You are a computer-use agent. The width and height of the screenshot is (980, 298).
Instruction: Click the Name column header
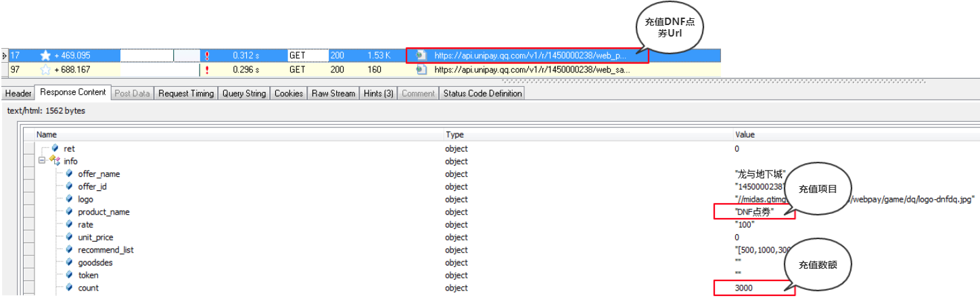tap(47, 135)
